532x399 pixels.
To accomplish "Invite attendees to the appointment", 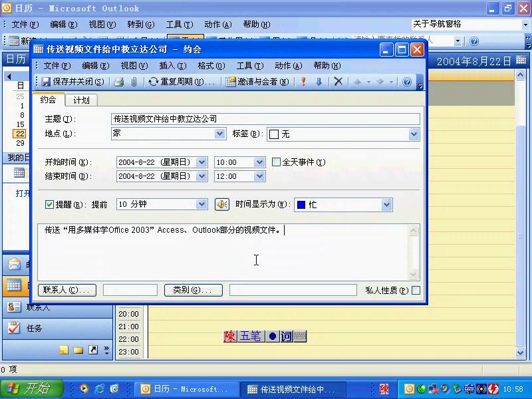I will [257, 82].
